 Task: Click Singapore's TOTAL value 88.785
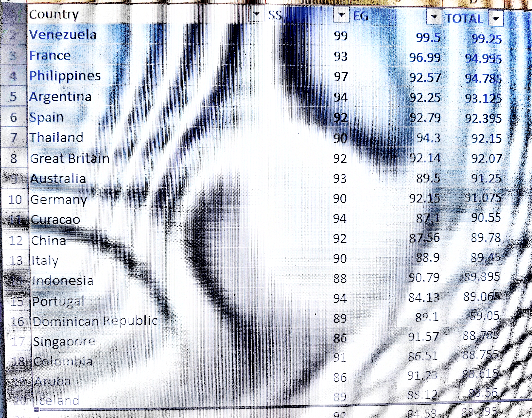(x=481, y=336)
